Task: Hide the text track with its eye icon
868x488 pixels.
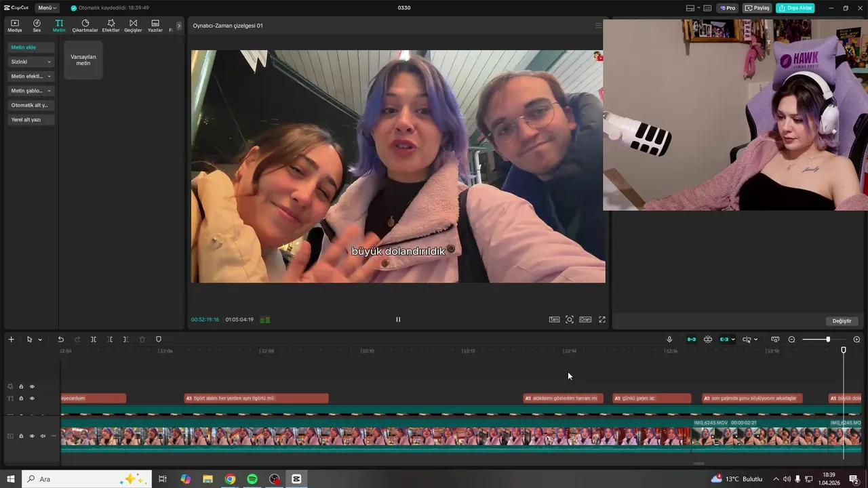Action: (32, 399)
